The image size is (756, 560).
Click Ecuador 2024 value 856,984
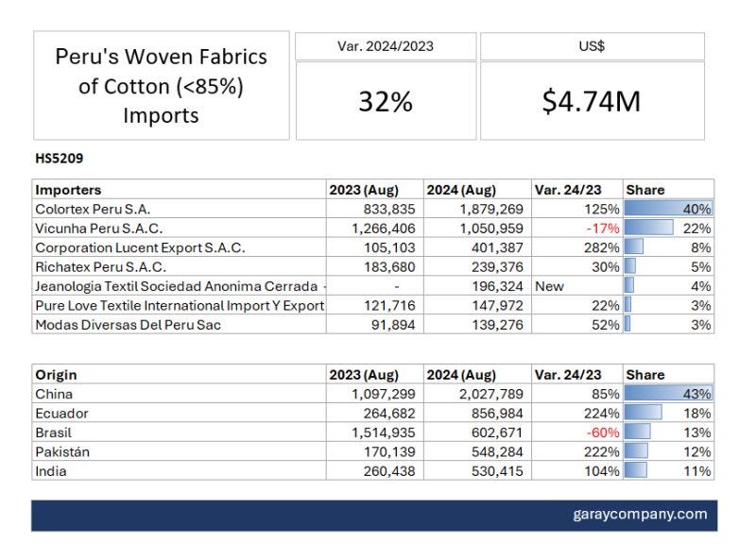497,414
